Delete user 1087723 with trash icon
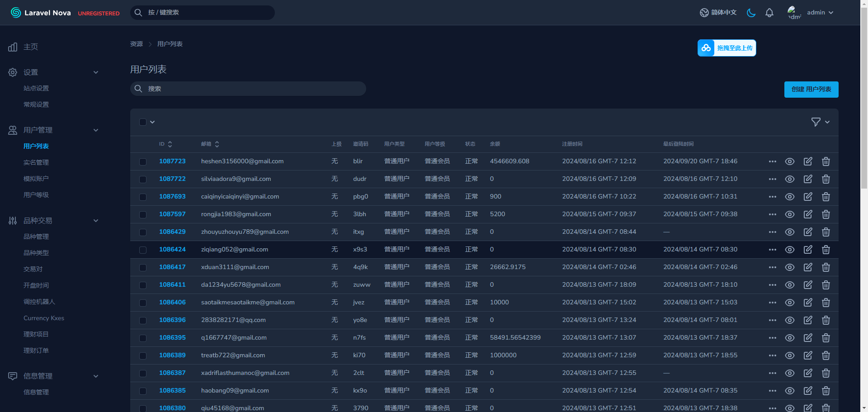The image size is (868, 412). 826,161
